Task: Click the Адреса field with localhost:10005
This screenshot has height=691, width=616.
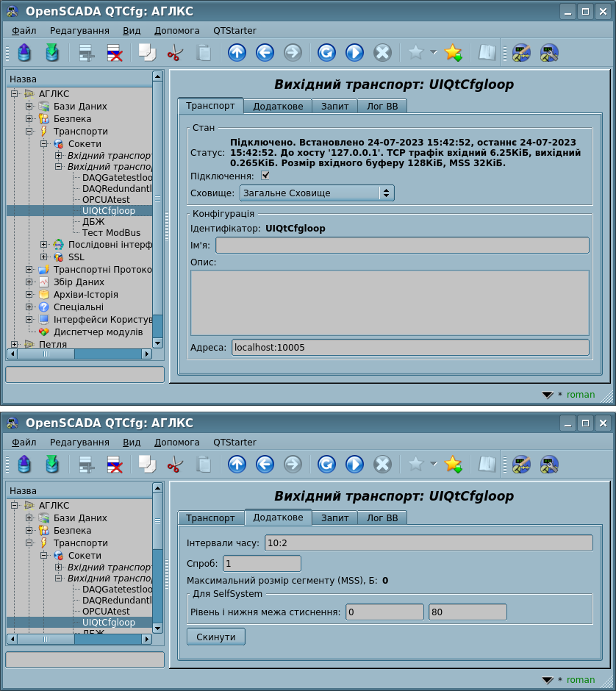Action: (x=410, y=348)
